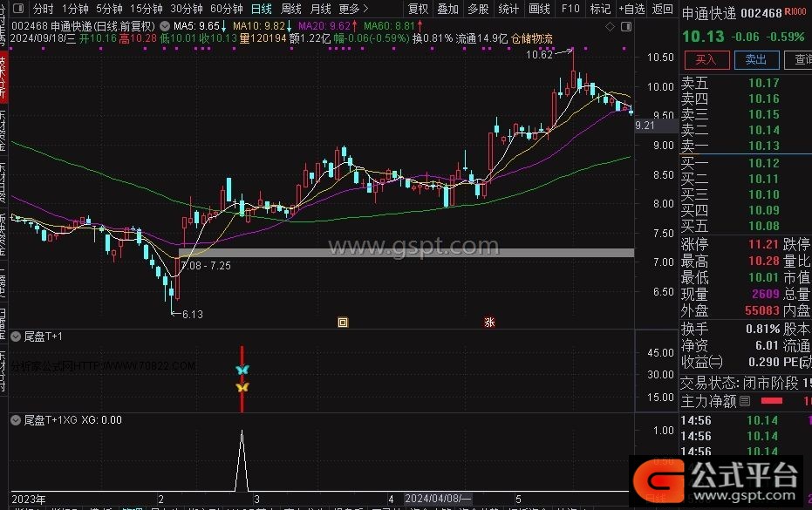
Task: Select the 卖一 ask price 10.13
Action: point(763,146)
